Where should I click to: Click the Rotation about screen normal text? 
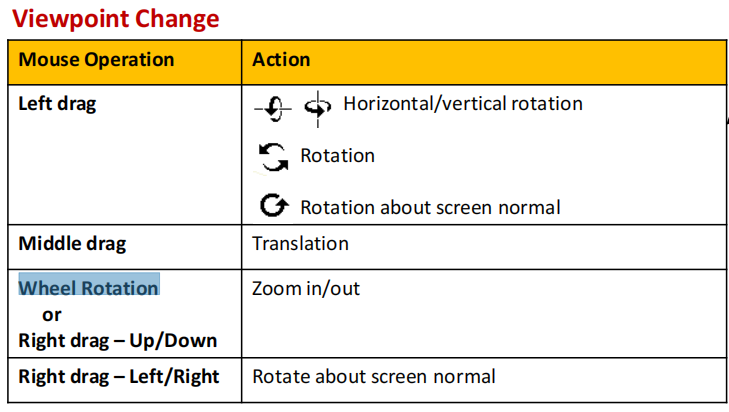click(431, 207)
